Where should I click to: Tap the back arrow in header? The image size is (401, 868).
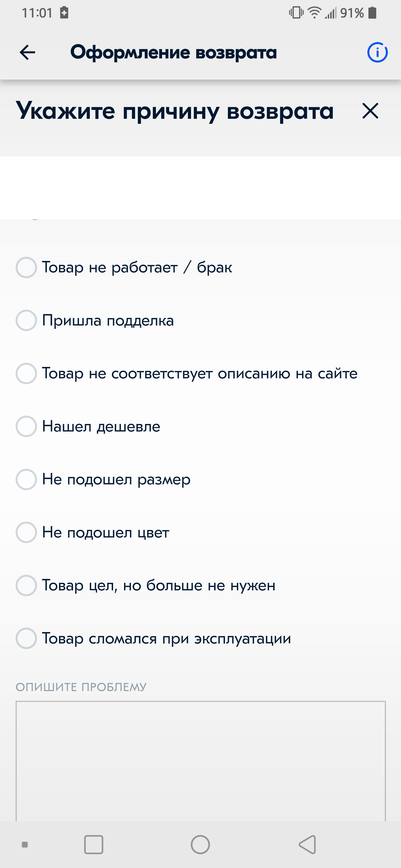[x=27, y=52]
